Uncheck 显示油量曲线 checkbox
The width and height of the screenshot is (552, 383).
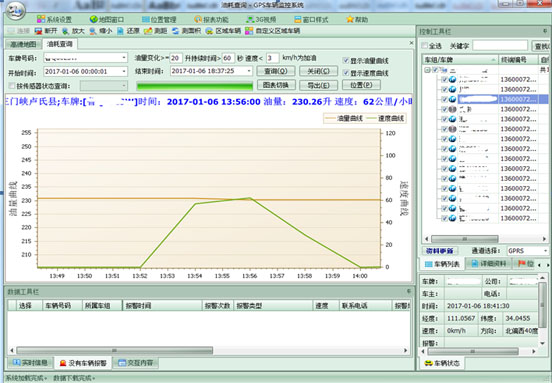click(346, 61)
